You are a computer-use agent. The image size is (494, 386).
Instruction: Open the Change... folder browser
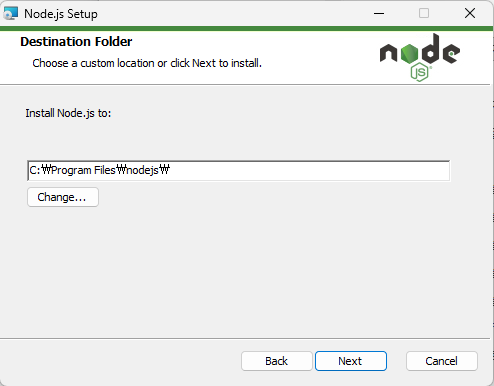[x=63, y=197]
